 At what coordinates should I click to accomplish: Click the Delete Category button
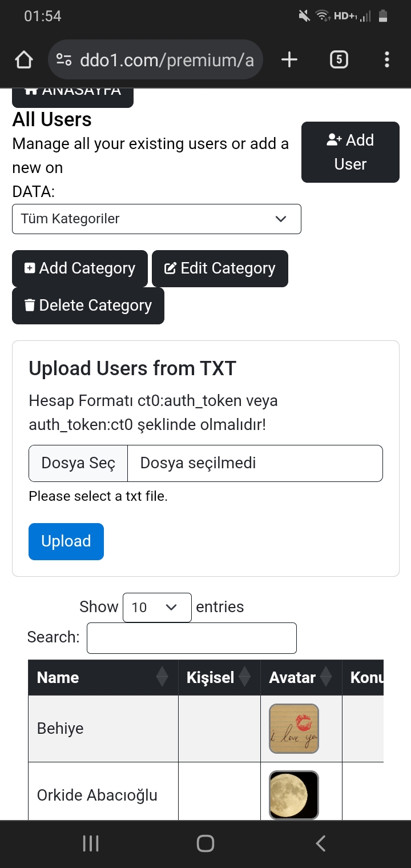point(88,306)
